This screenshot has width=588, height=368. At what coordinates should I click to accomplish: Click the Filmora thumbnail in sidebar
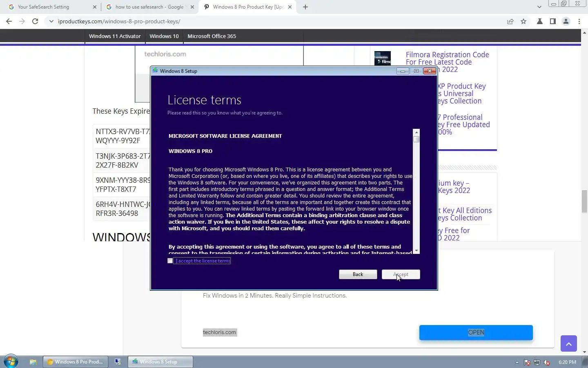click(x=383, y=58)
